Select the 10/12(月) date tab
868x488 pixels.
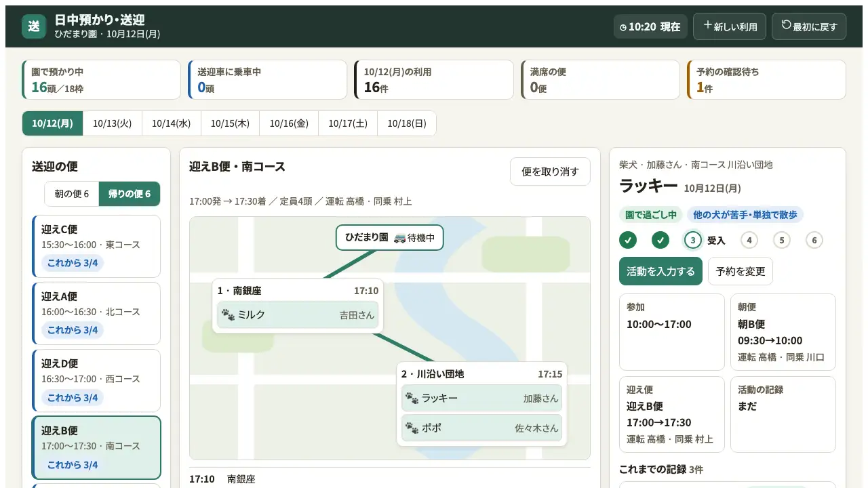(x=52, y=123)
